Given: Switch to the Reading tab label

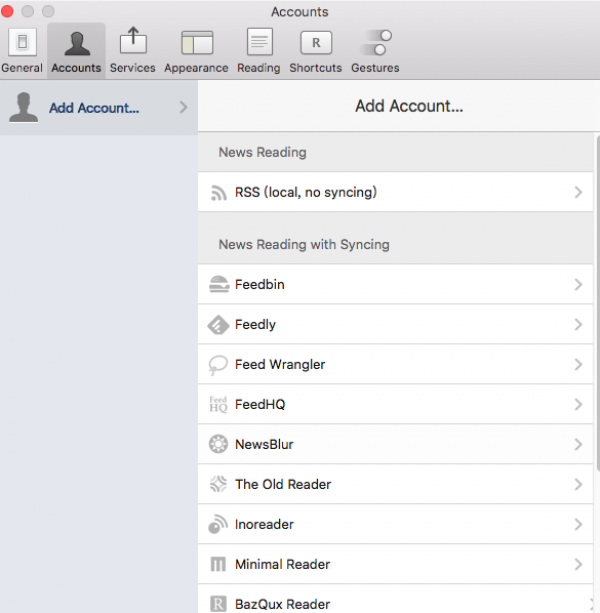Looking at the screenshot, I should click(x=259, y=68).
